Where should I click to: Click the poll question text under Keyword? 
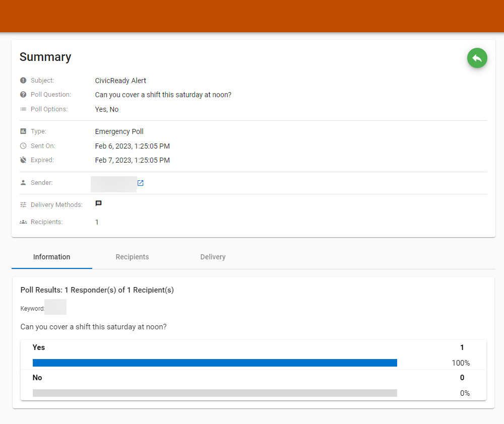pyautogui.click(x=94, y=327)
